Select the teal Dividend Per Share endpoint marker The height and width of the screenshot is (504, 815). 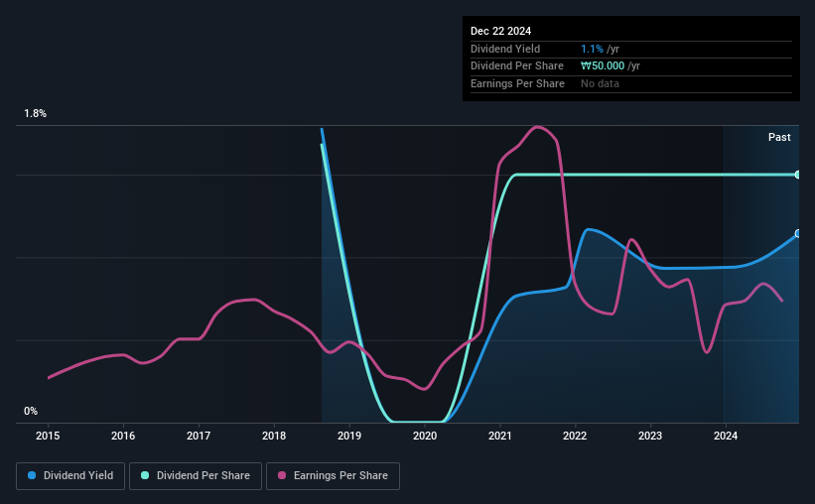[x=798, y=175]
